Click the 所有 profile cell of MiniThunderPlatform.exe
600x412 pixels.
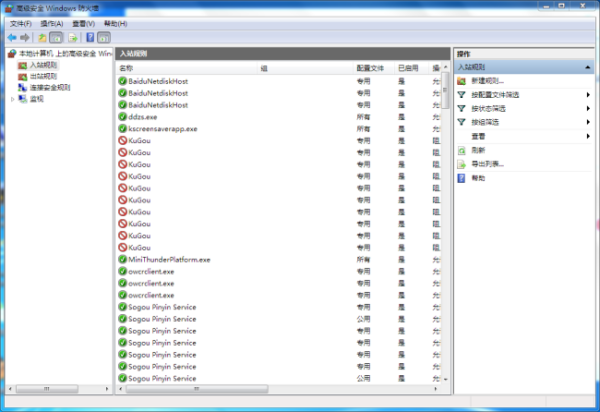[363, 259]
